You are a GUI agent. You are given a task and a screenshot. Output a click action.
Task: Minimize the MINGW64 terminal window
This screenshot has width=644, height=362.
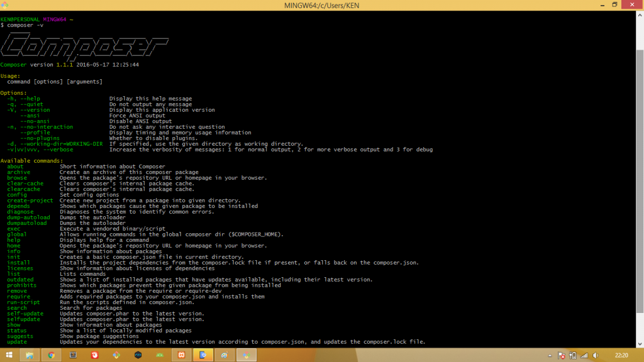pos(602,5)
